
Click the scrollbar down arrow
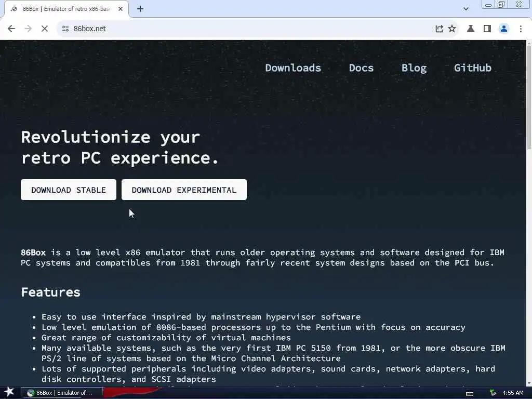click(529, 384)
